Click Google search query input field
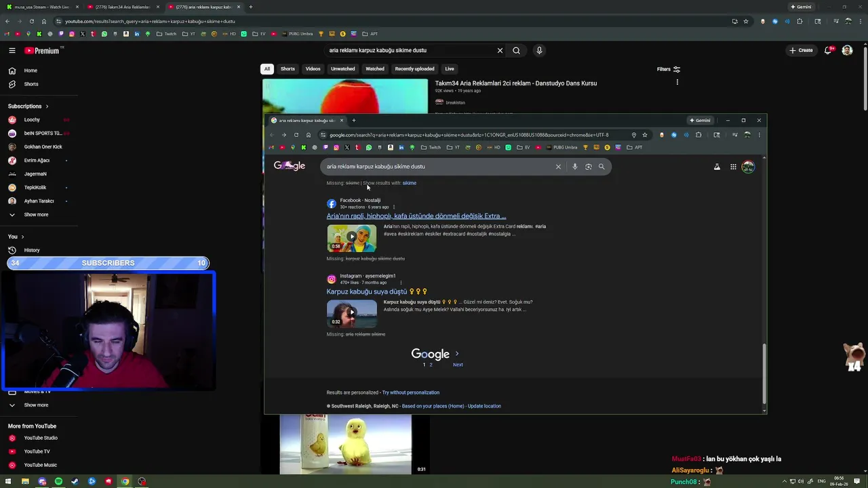 tap(438, 167)
